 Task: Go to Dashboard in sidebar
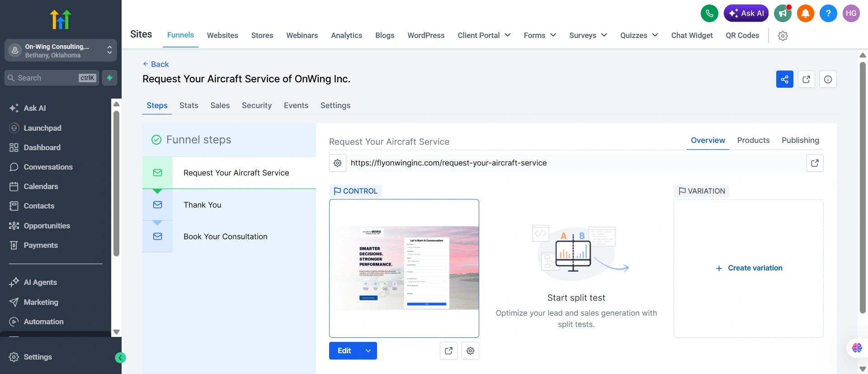pyautogui.click(x=35, y=147)
